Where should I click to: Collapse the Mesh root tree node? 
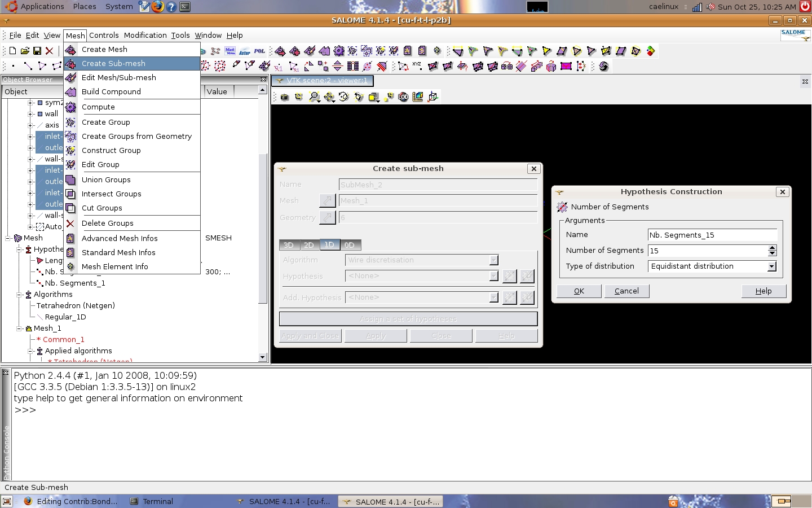click(8, 238)
